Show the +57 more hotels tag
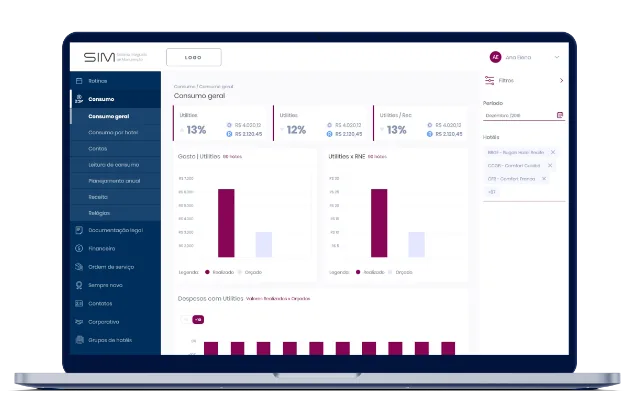The width and height of the screenshot is (637, 401). coord(491,191)
